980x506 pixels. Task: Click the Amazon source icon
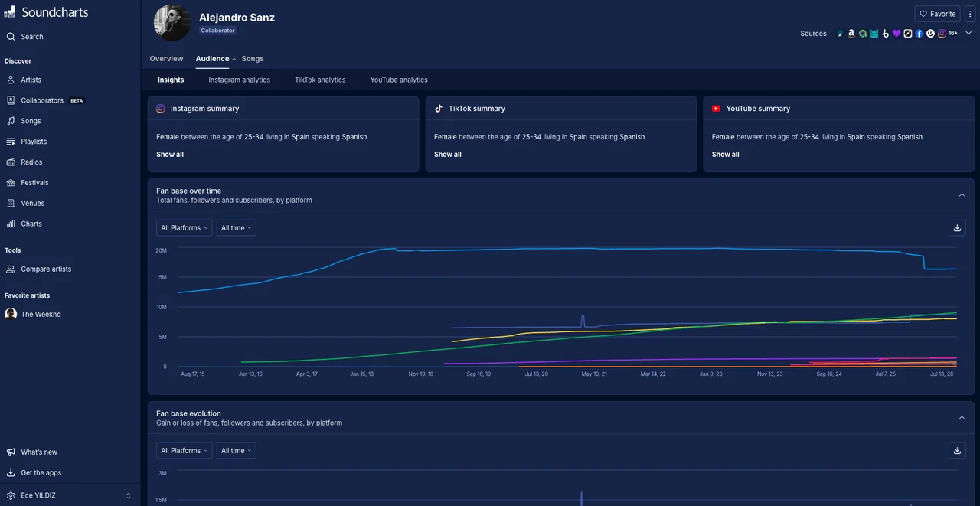[851, 34]
